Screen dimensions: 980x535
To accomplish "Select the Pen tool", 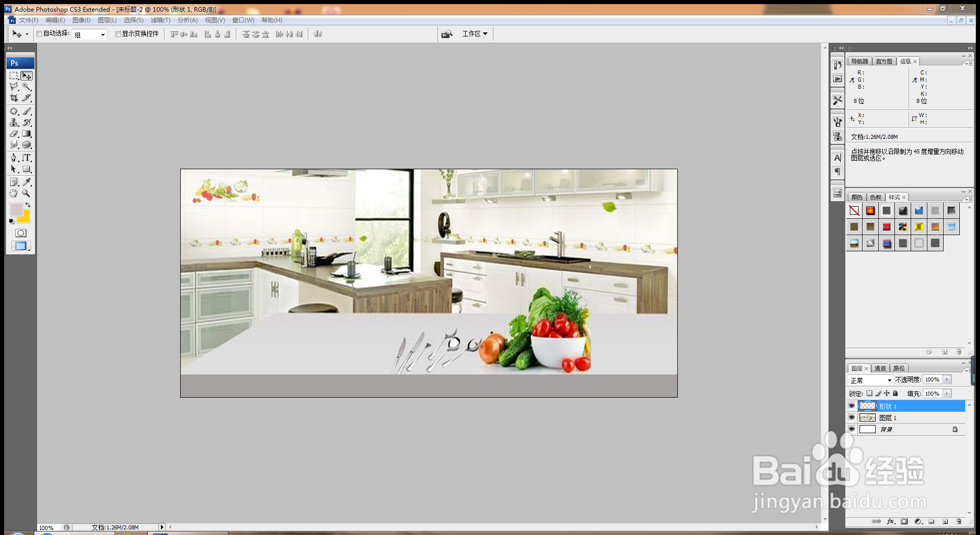I will (x=14, y=158).
